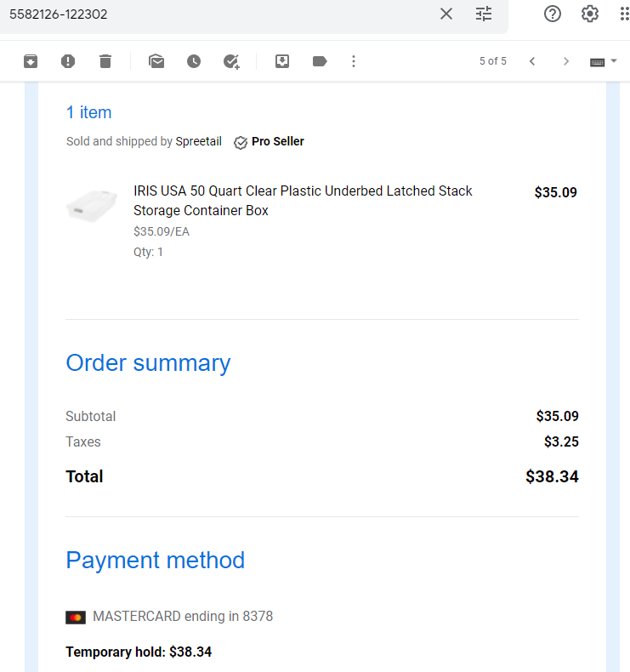Clear the search query
Image resolution: width=630 pixels, height=672 pixels.
point(446,14)
